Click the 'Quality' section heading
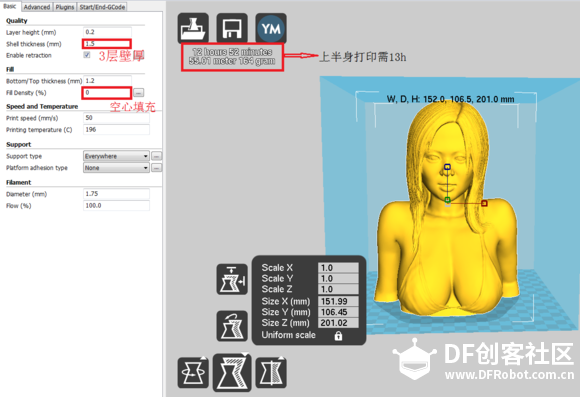Viewport: 580px width, 397px height. point(17,21)
